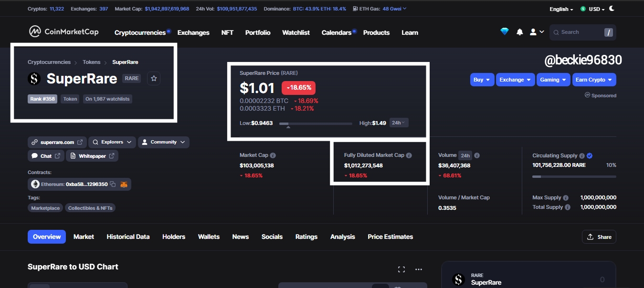Switch to the News tab
Image resolution: width=644 pixels, height=288 pixels.
pyautogui.click(x=241, y=237)
